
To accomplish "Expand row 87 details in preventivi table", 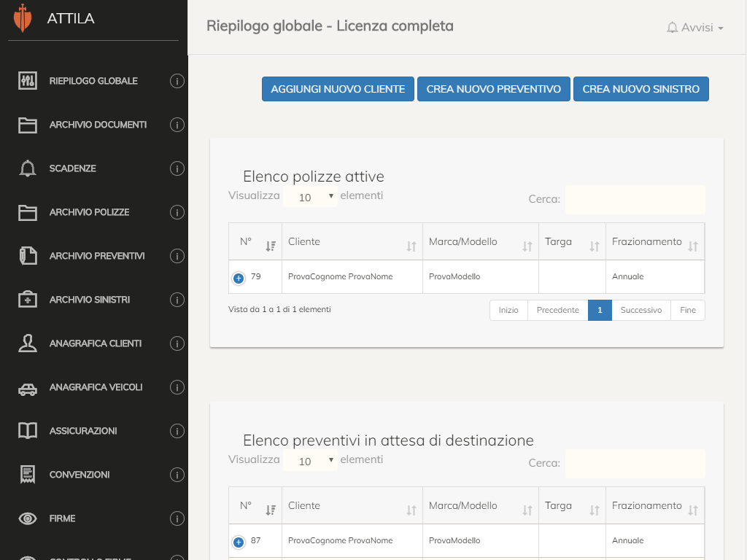I will 239,542.
